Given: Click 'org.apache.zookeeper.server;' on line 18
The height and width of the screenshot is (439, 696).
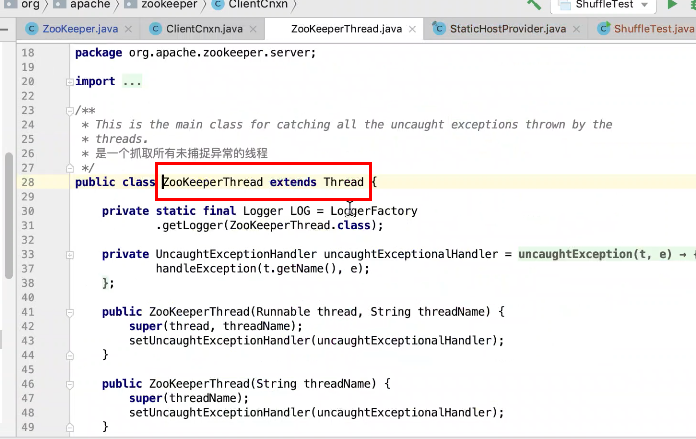Looking at the screenshot, I should tap(222, 53).
